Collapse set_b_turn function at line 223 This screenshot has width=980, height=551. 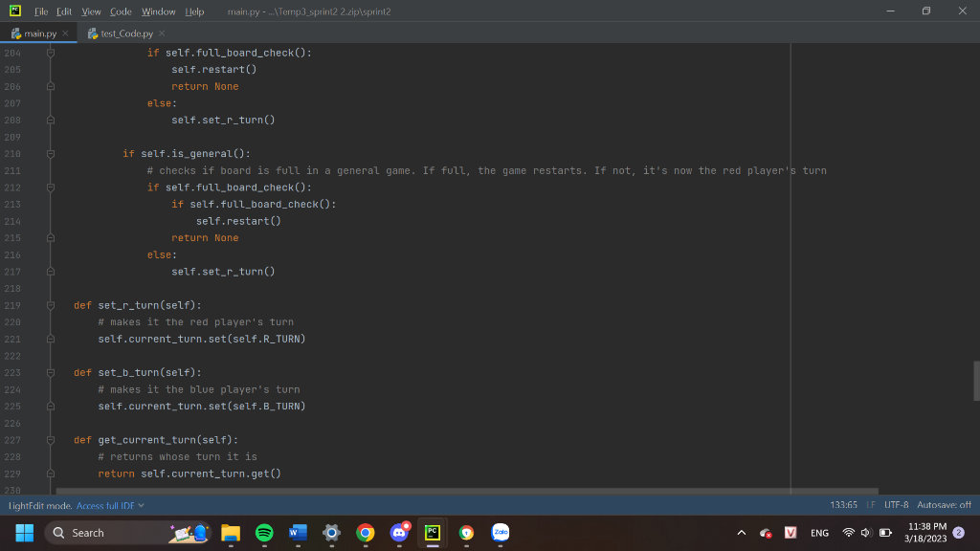[x=51, y=373]
